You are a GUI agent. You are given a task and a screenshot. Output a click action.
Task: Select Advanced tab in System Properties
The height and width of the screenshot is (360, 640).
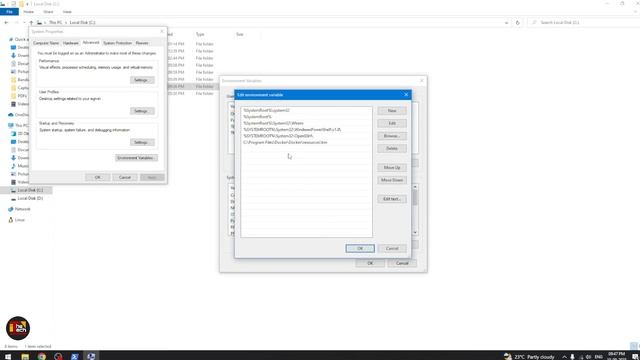[91, 42]
